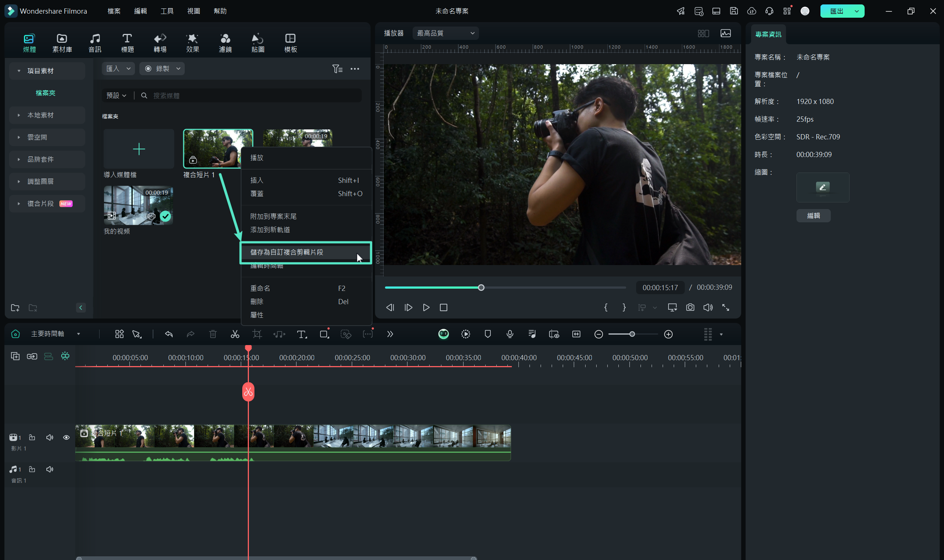Click the 匯出 export button
944x560 pixels.
pos(836,11)
